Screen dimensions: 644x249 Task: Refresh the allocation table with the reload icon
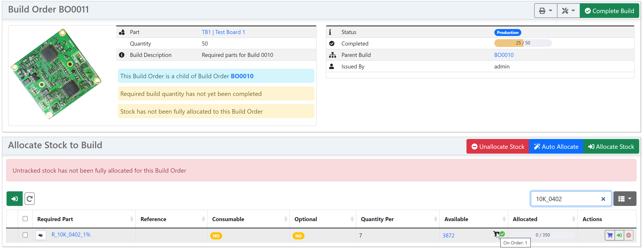click(29, 198)
